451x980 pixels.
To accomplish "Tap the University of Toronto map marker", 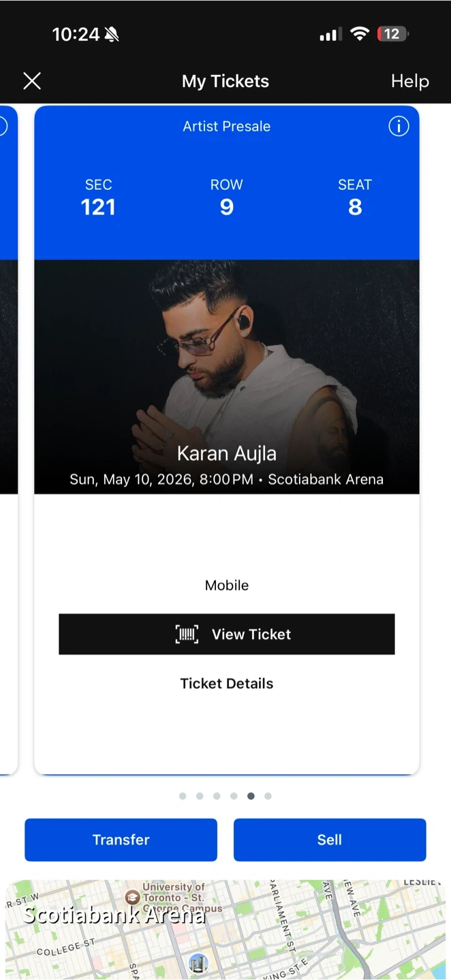I will click(133, 898).
